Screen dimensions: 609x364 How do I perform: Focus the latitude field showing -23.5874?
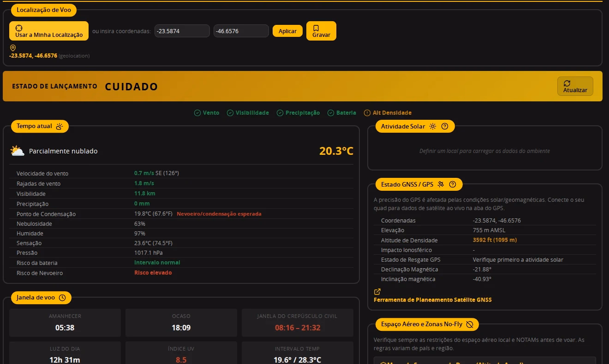(x=182, y=31)
